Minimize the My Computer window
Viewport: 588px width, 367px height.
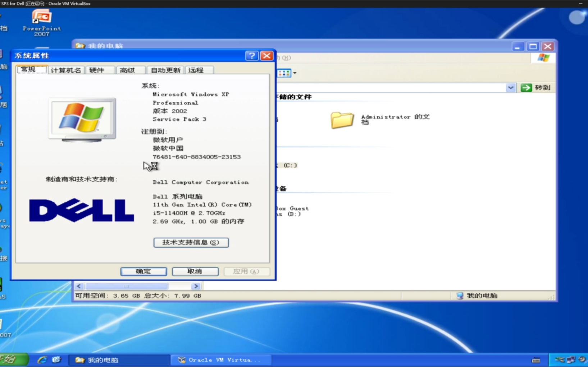[x=518, y=46]
